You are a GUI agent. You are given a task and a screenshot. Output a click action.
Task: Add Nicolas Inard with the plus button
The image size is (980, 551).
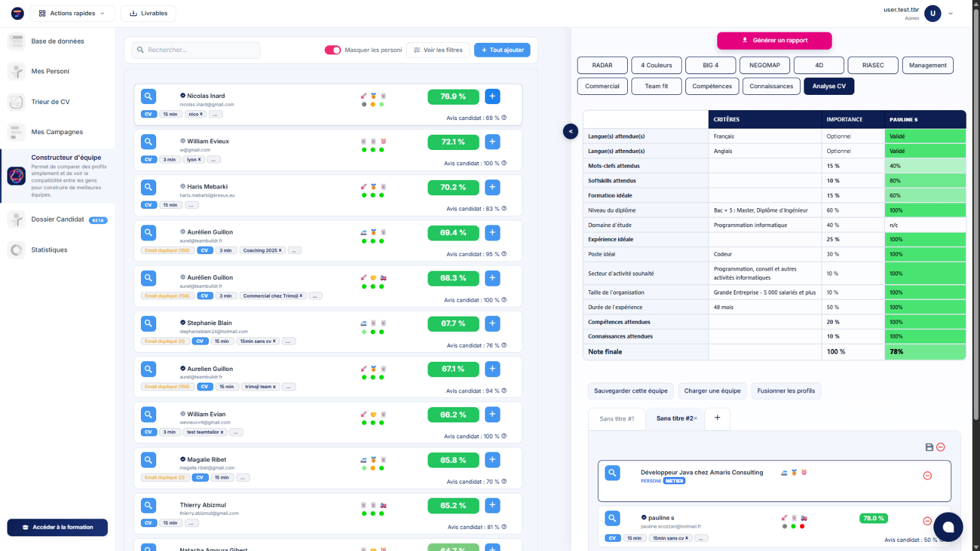[492, 96]
